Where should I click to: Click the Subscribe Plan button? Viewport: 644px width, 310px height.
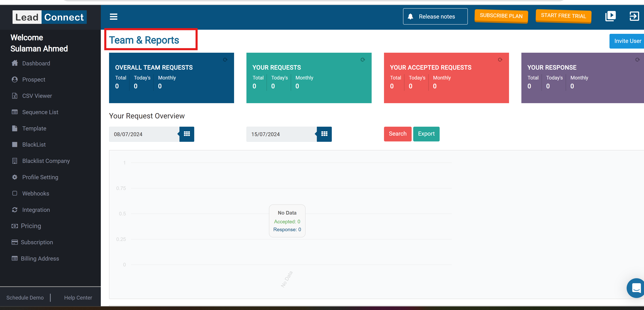pos(501,16)
